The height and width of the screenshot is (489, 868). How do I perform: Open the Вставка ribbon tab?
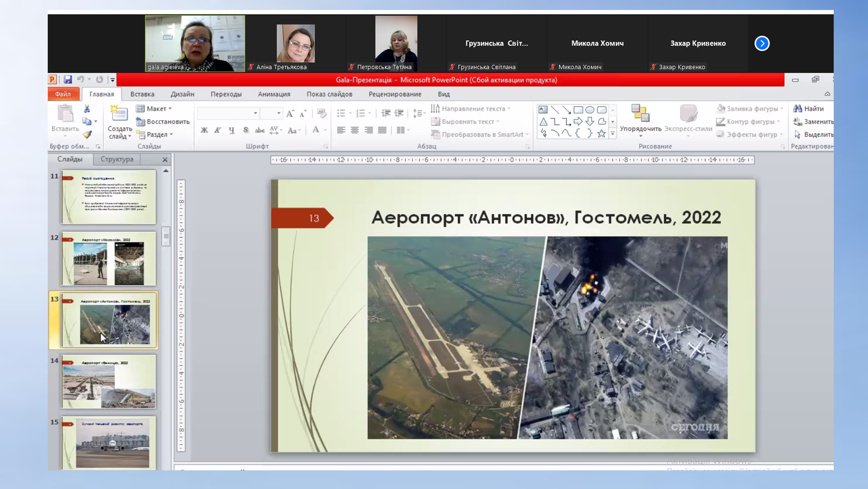tap(142, 94)
